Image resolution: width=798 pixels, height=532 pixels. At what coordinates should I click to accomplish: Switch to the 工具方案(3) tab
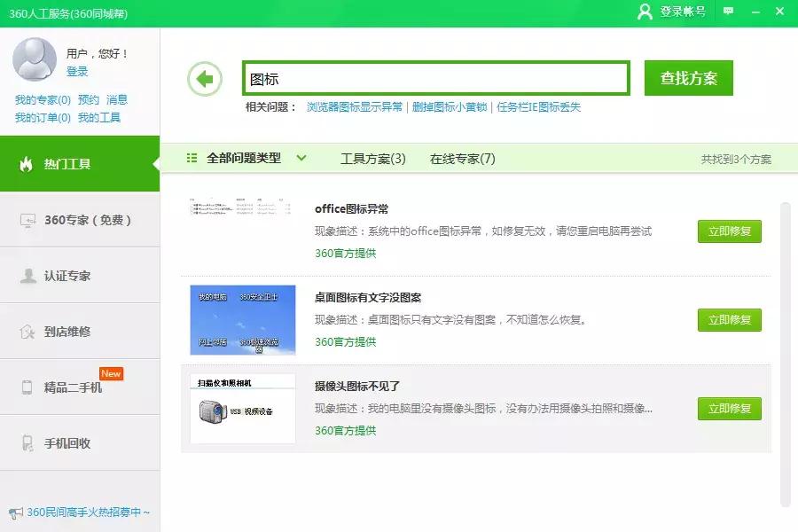tap(372, 158)
